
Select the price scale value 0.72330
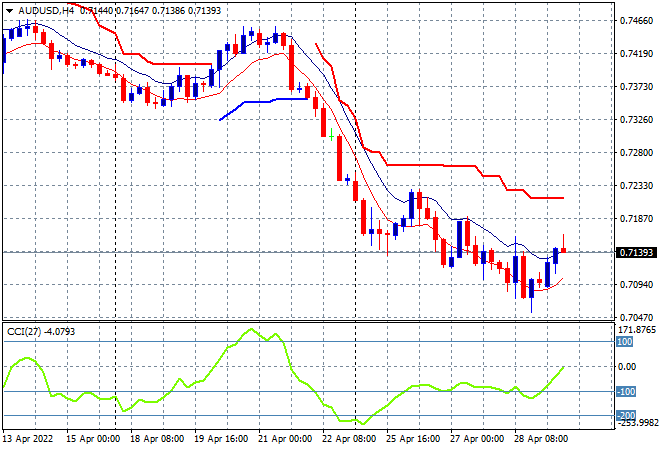tap(636, 186)
